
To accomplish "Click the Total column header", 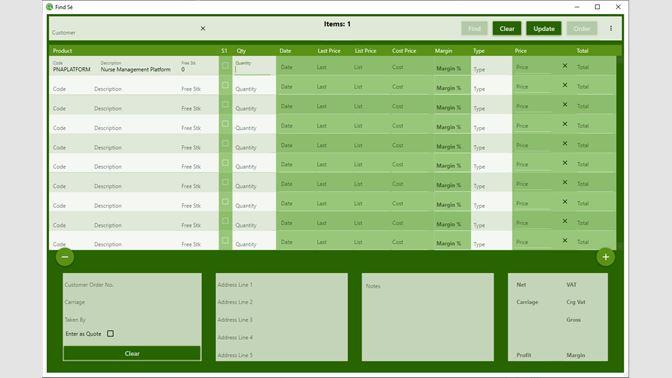I will [582, 51].
